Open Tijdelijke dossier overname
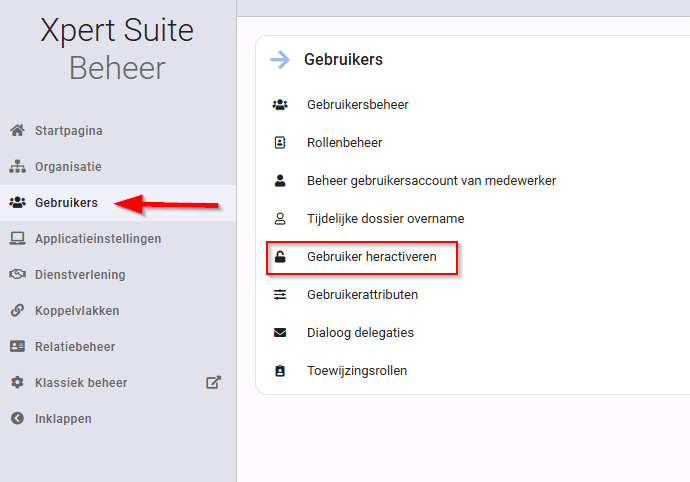The width and height of the screenshot is (690, 482). pyautogui.click(x=385, y=219)
